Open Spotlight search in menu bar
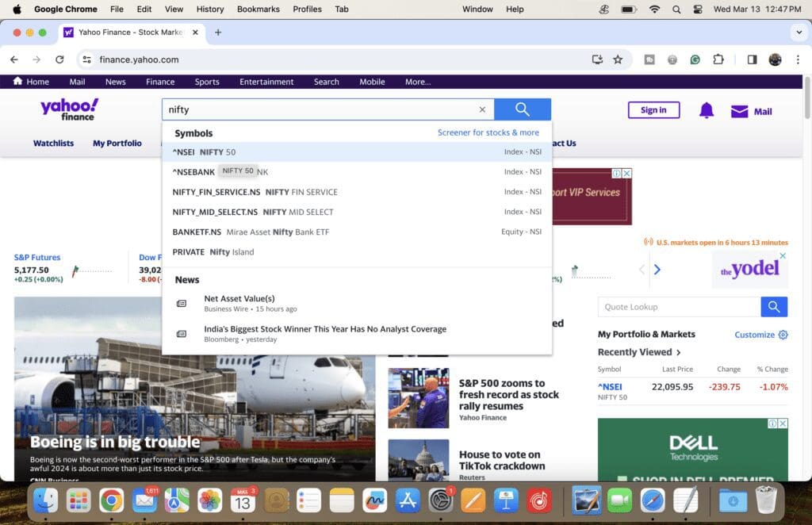Viewport: 812px width, 525px height. click(x=676, y=10)
